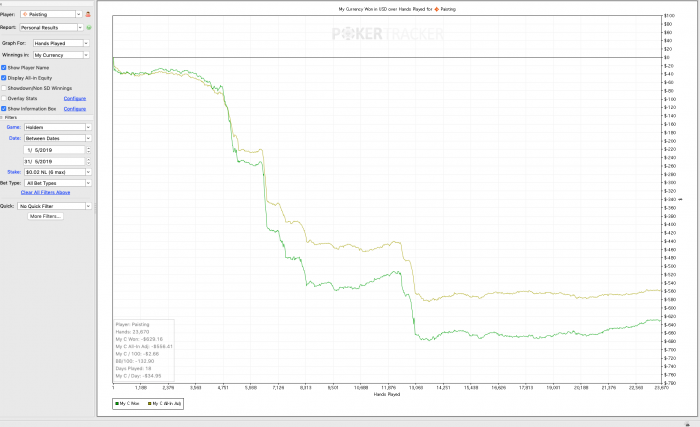Click the olive My C All-In Adj legend marker

pos(150,402)
